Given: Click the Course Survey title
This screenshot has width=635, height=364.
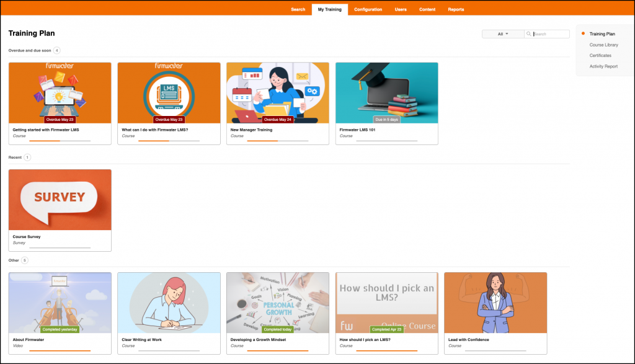Looking at the screenshot, I should [26, 237].
